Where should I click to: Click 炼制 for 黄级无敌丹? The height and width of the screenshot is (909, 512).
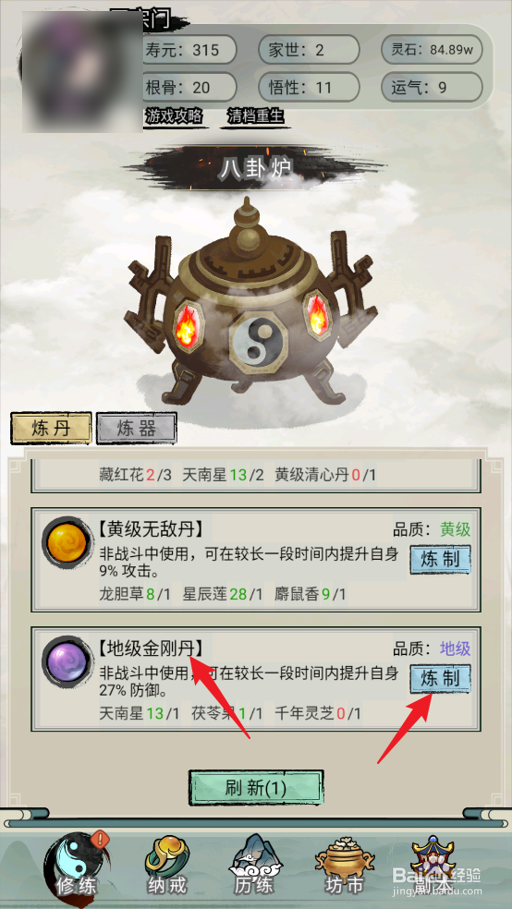coord(440,559)
